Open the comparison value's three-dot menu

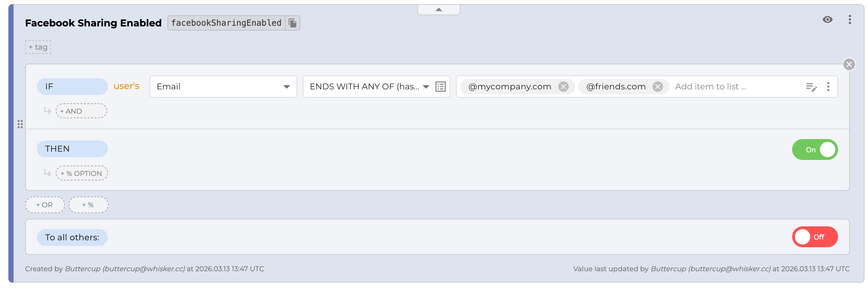(x=828, y=87)
